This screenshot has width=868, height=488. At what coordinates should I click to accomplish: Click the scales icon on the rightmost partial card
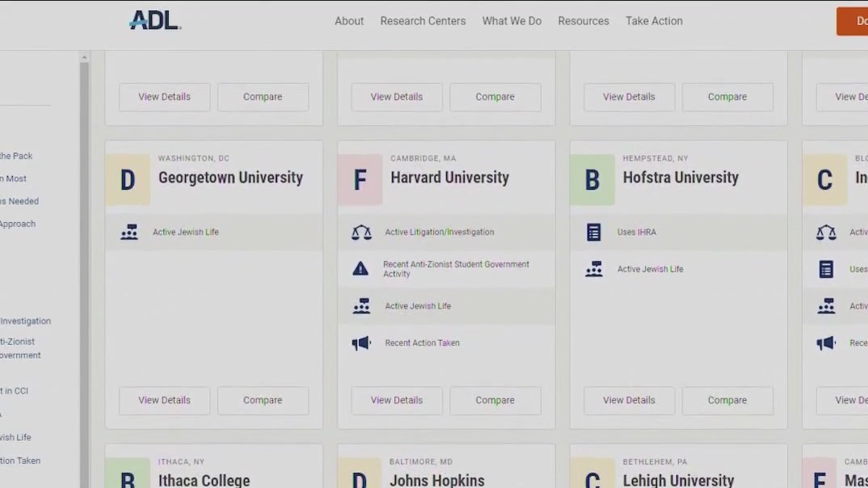point(826,232)
